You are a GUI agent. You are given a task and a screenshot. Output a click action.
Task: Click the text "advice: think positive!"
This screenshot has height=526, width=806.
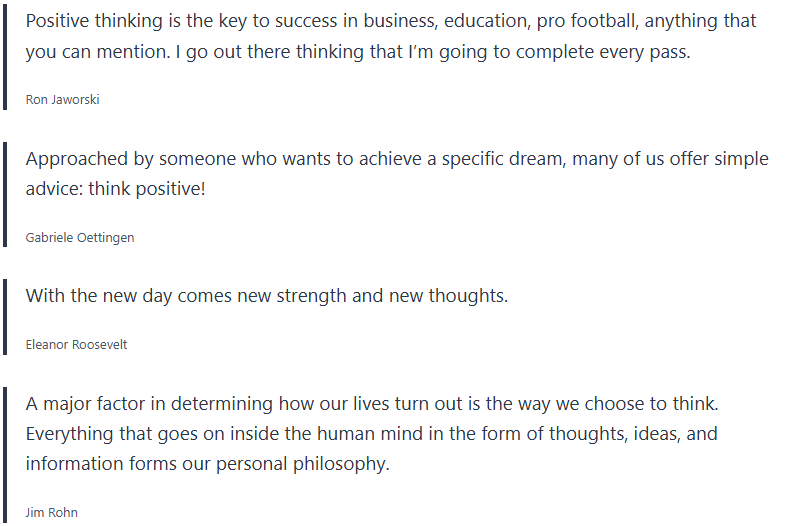click(x=115, y=189)
